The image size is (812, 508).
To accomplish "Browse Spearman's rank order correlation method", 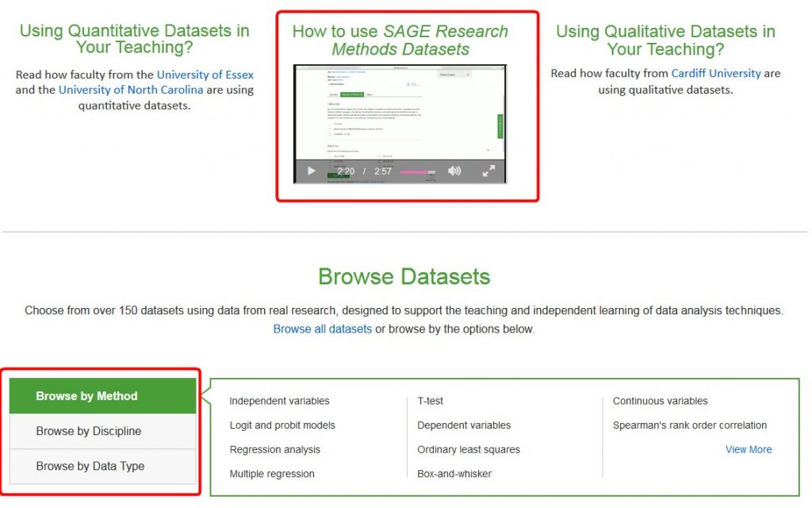I will [690, 425].
